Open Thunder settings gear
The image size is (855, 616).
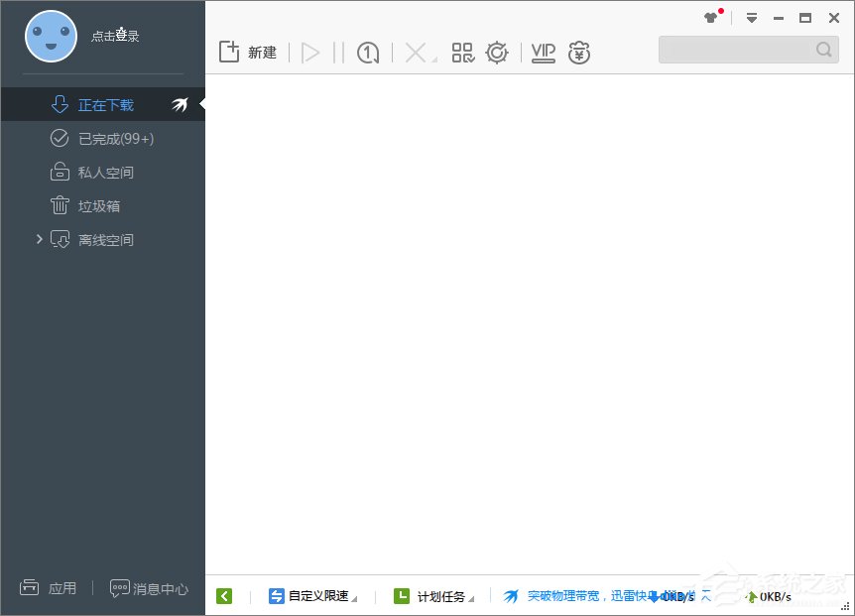(x=497, y=52)
